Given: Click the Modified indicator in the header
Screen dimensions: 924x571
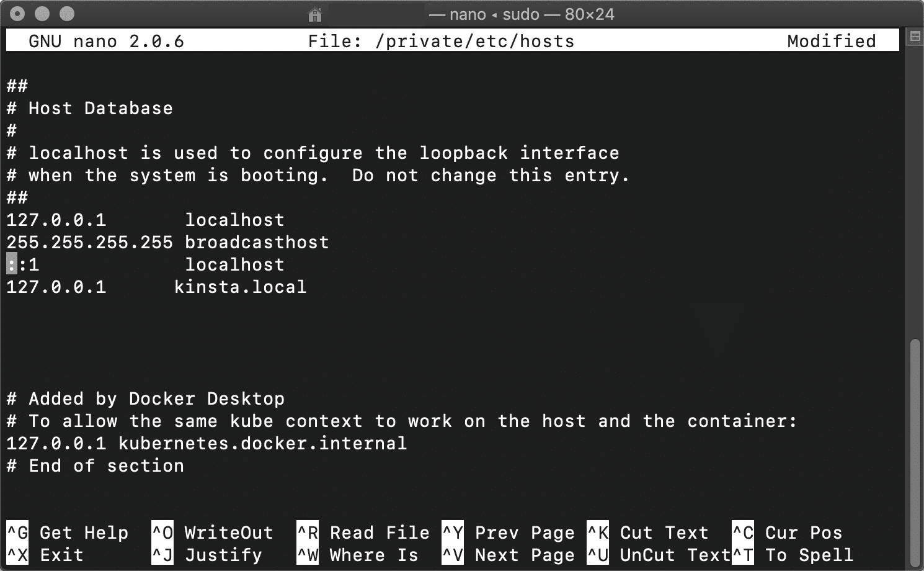Looking at the screenshot, I should click(x=831, y=41).
